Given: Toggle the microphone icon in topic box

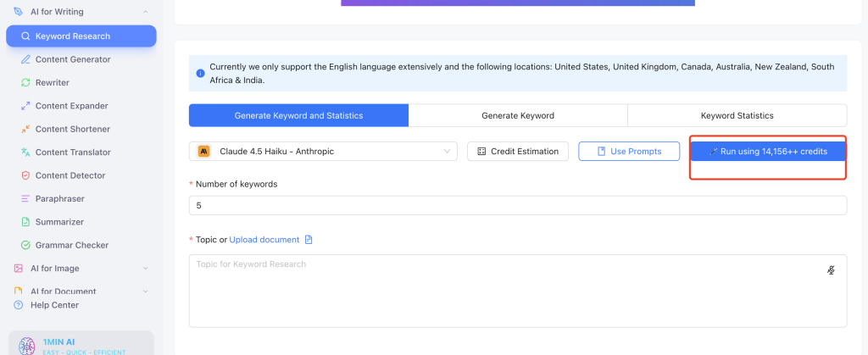Looking at the screenshot, I should tap(831, 269).
